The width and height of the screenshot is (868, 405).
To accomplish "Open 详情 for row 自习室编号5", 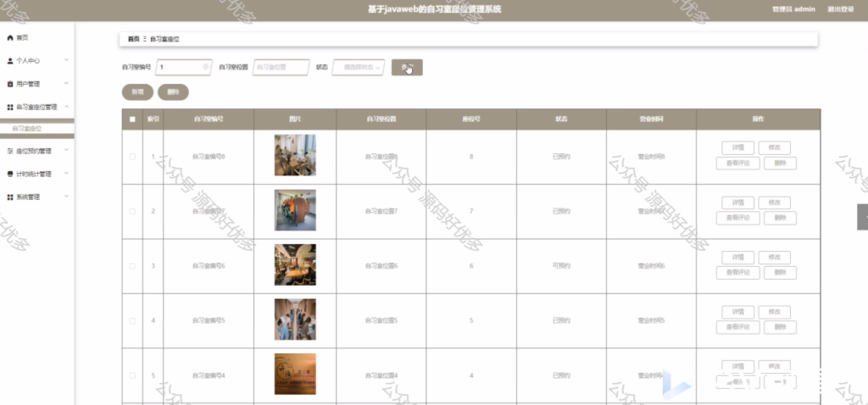I will (x=737, y=312).
